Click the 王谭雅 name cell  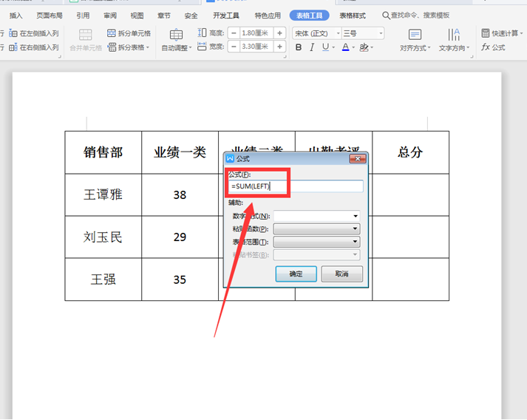(103, 194)
